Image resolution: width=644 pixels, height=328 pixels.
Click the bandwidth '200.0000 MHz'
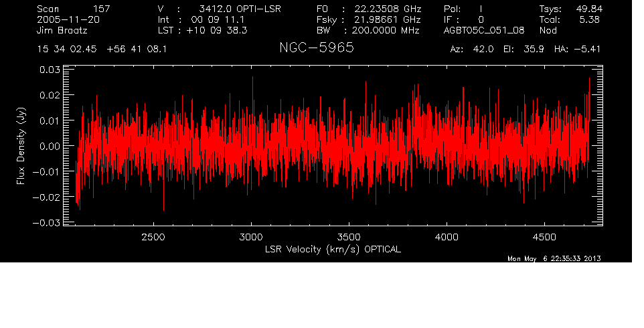pos(386,31)
